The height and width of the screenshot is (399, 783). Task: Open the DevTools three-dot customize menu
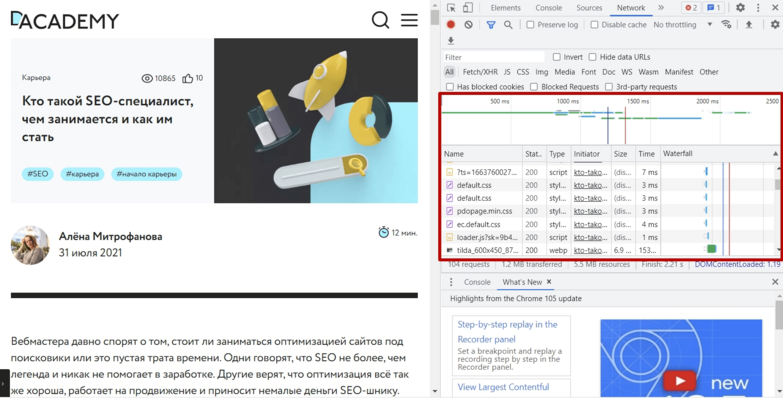(758, 7)
